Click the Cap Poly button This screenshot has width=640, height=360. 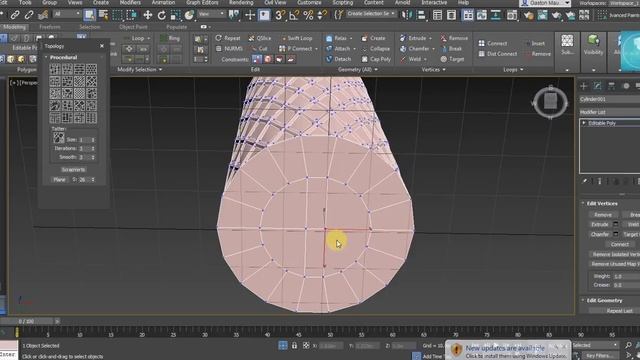(x=376, y=59)
